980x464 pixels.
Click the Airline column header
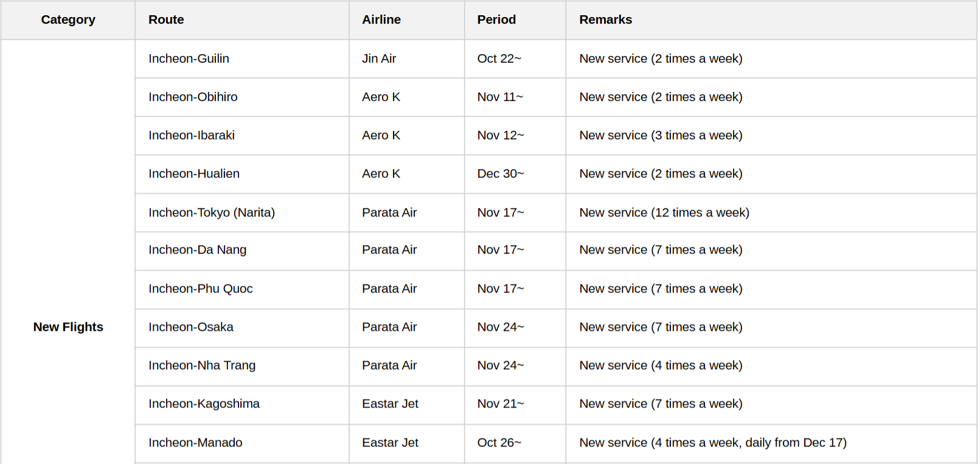coord(381,19)
